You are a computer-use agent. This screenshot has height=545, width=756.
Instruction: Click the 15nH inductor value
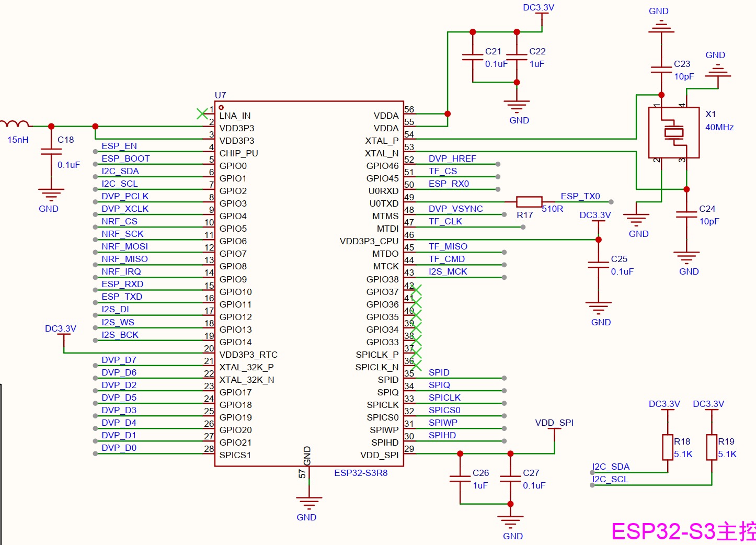tap(18, 140)
